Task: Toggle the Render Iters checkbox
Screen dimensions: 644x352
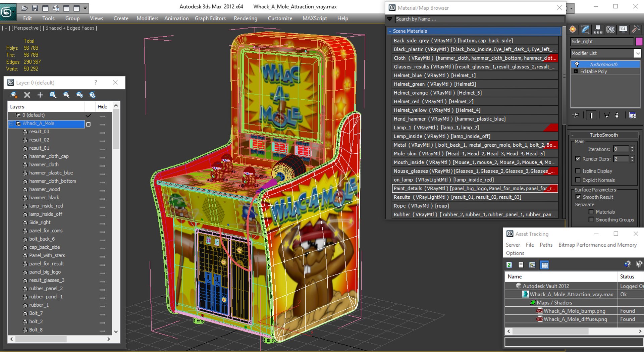Action: point(578,159)
